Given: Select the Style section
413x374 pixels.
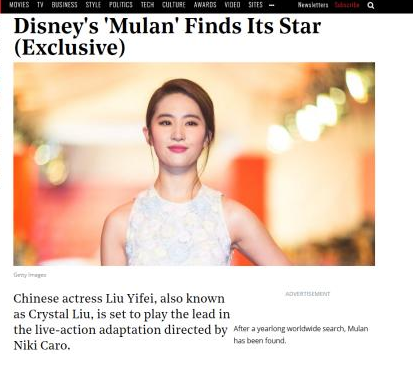Looking at the screenshot, I should pos(93,5).
